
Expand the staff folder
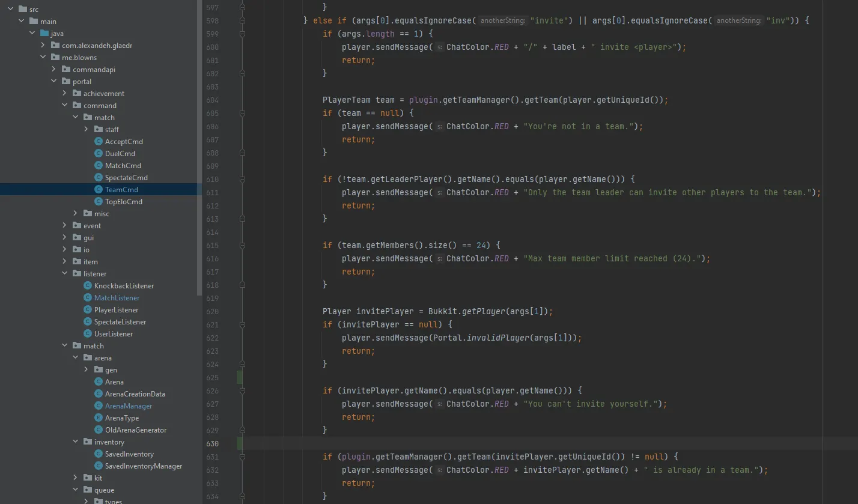87,130
